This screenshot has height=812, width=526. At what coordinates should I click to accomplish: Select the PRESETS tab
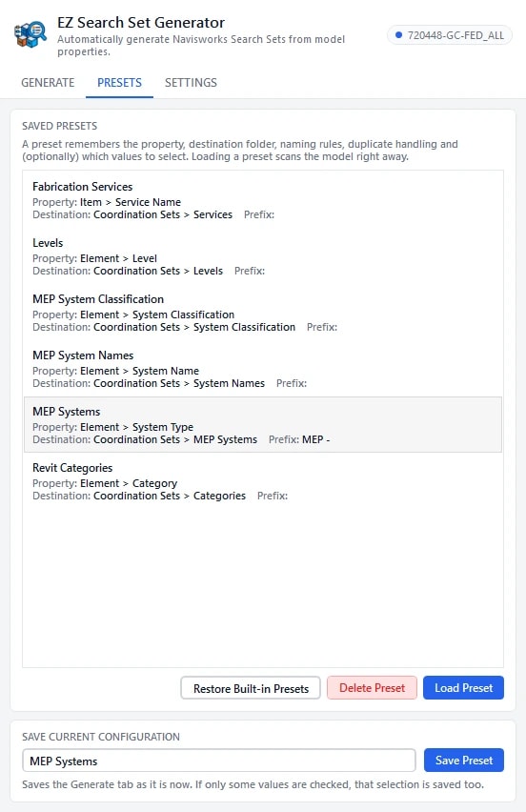120,82
